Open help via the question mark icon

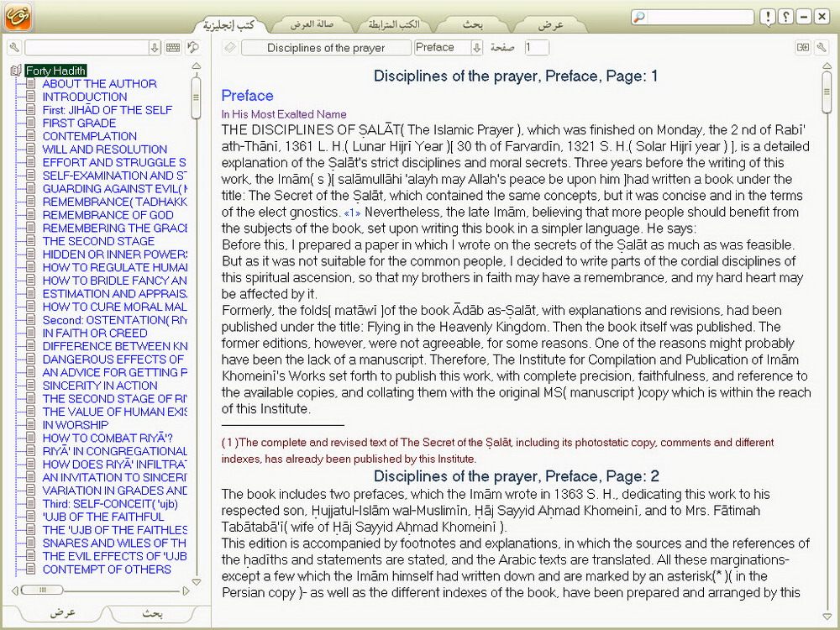(x=786, y=17)
